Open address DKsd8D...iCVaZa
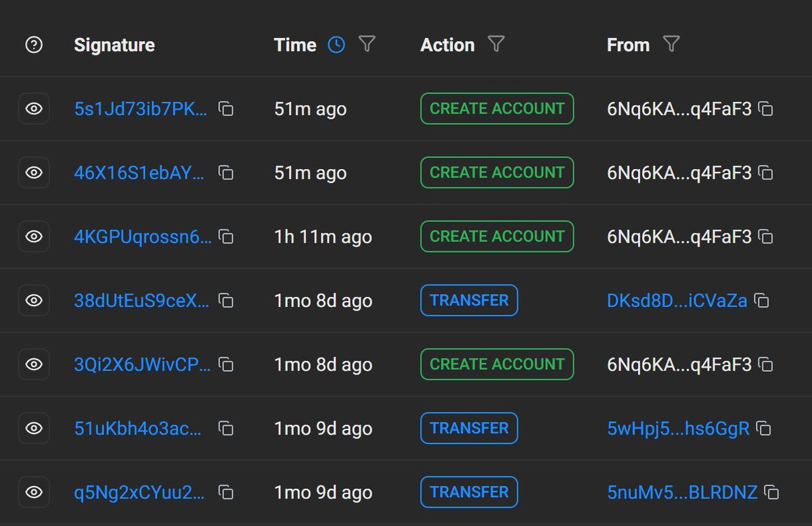This screenshot has height=526, width=812. (677, 300)
